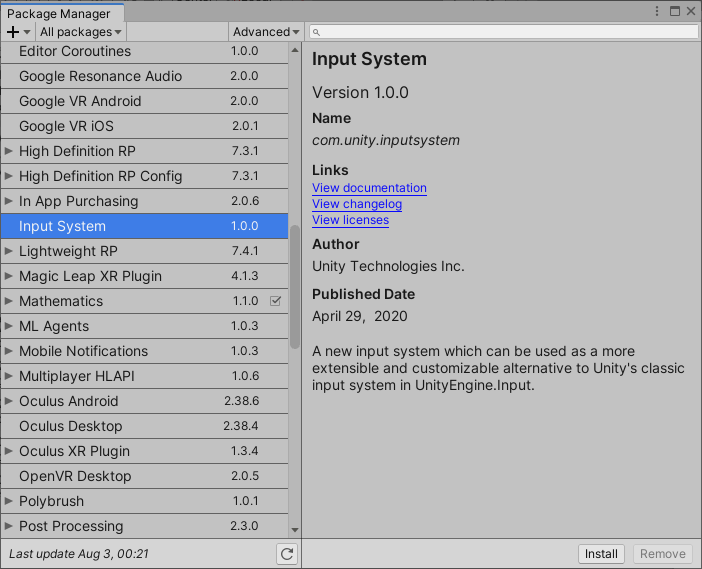This screenshot has height=569, width=702.
Task: Expand the Lightweight RP entry
Action: [9, 251]
